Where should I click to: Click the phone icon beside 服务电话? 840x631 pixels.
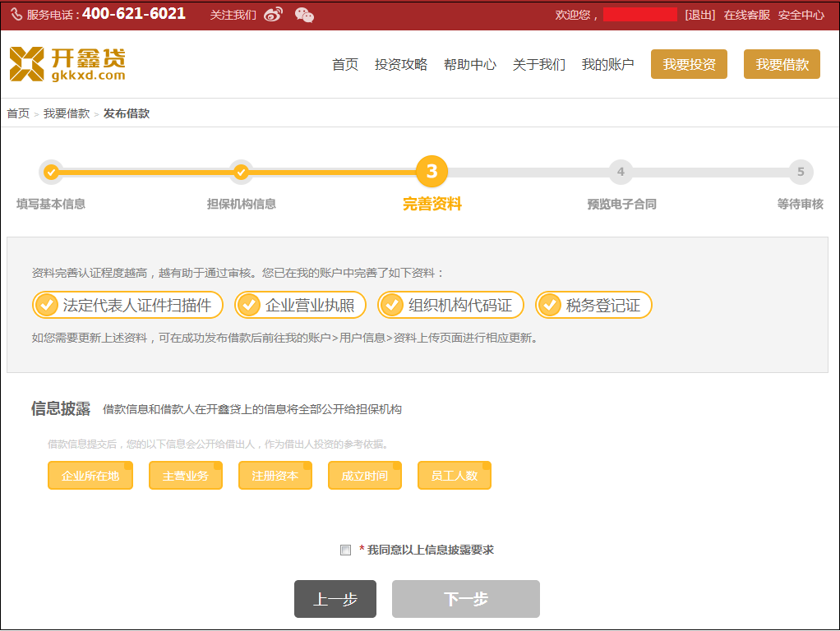tap(16, 15)
